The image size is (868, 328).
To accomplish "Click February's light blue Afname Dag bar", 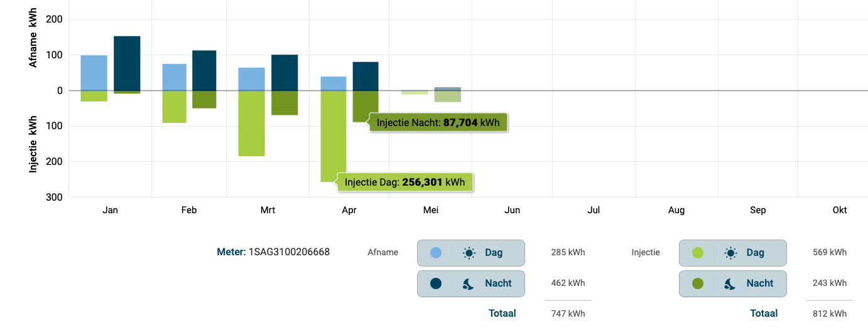I will click(174, 77).
